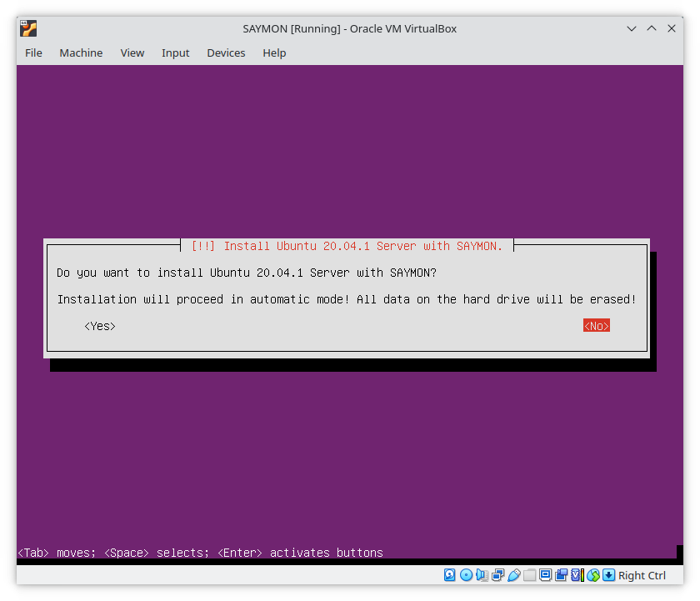Click the keyboard capture arrow icon
Image resolution: width=700 pixels, height=601 pixels.
coord(608,575)
